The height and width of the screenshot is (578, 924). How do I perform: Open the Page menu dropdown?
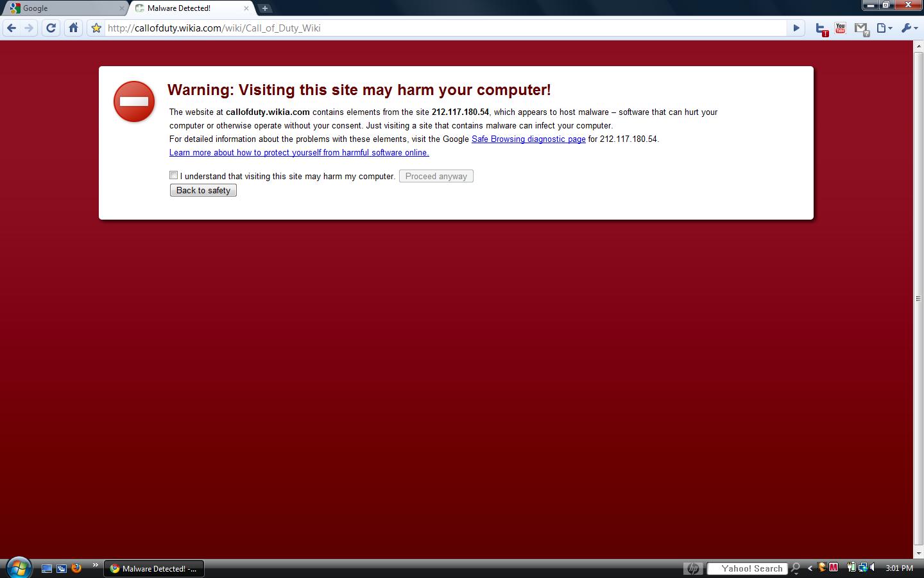coord(885,28)
